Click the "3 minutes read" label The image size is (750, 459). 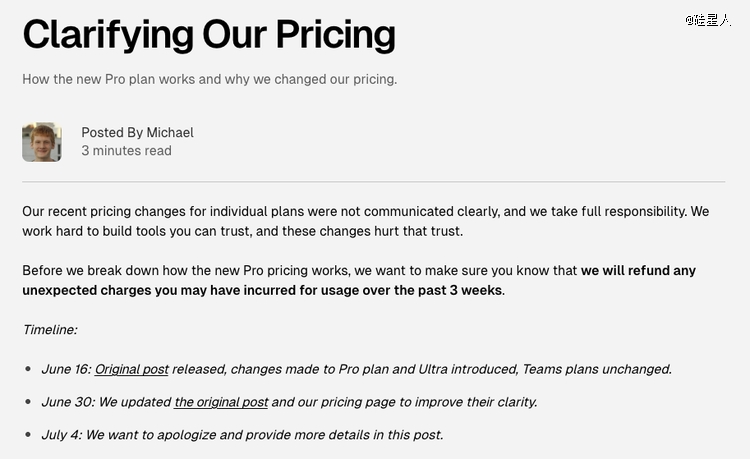pos(126,151)
